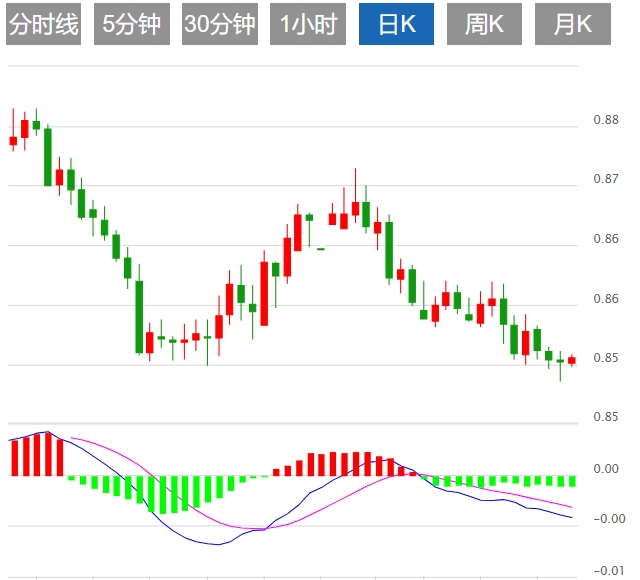640x580 pixels.
Task: Click the flat green doji dash near the peak
Action: 321,249
